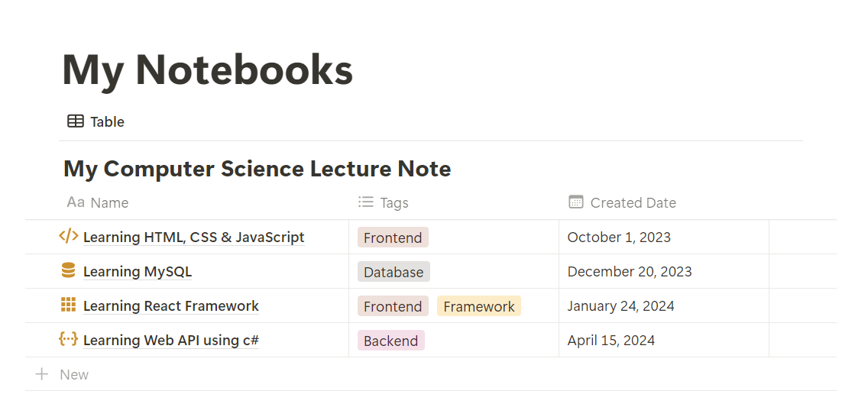Screen dimensions: 868x420
Task: Open the Created Date column header options
Action: pyautogui.click(x=633, y=202)
